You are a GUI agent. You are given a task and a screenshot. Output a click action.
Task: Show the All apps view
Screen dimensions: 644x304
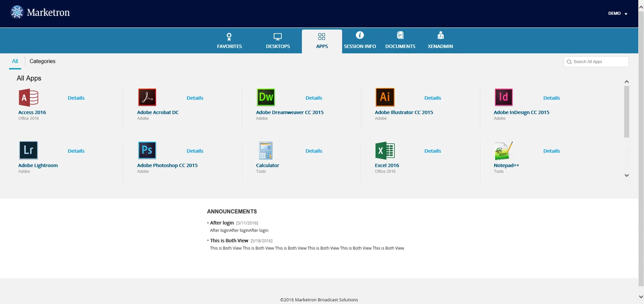[15, 61]
